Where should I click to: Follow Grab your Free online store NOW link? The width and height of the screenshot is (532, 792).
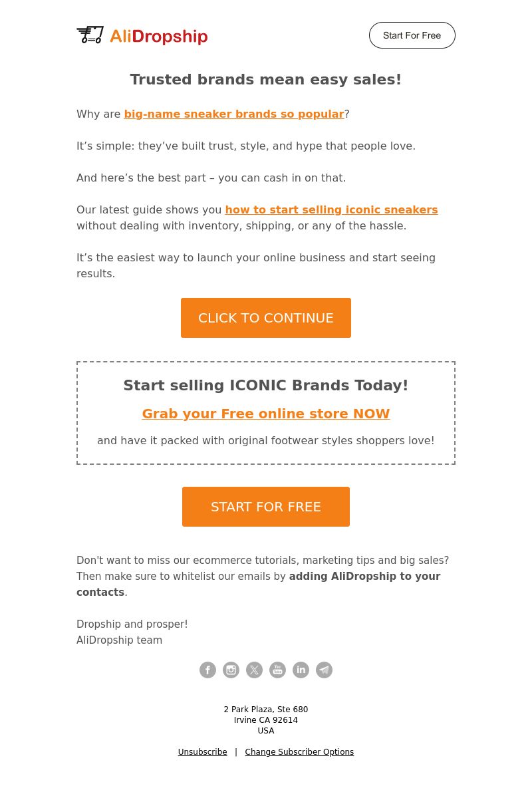pos(266,414)
